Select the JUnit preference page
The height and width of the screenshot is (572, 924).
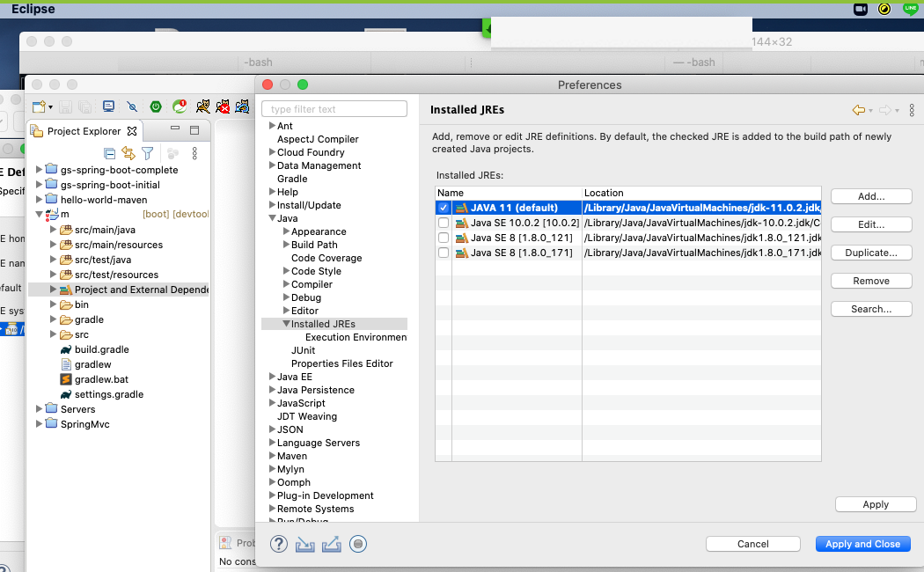pyautogui.click(x=303, y=350)
